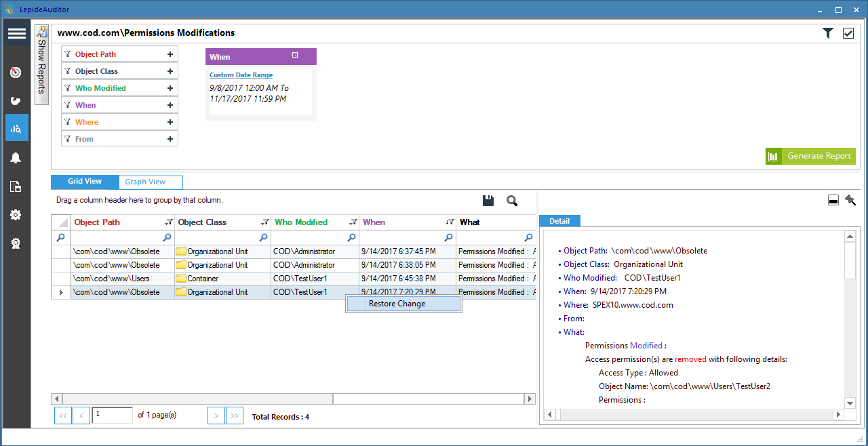
Task: Click the Who Modified filter funnel icon
Action: [67, 88]
